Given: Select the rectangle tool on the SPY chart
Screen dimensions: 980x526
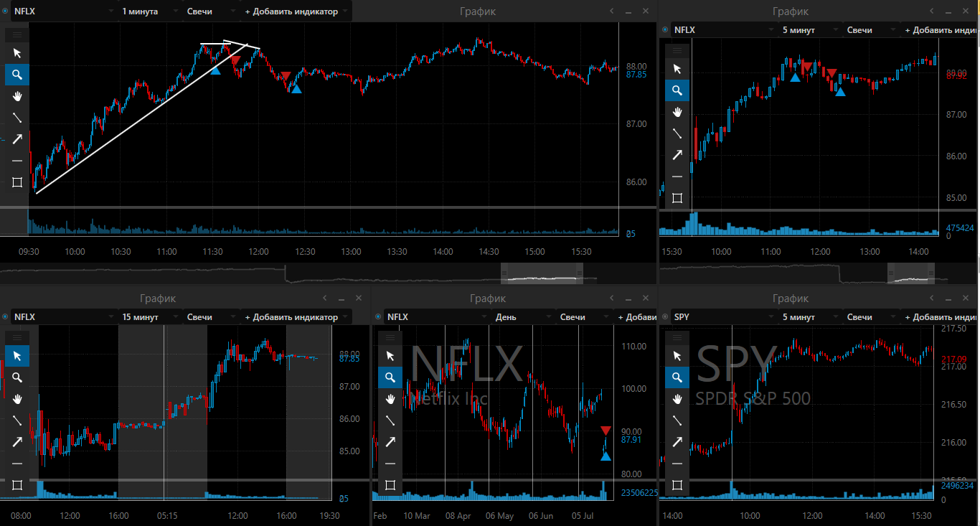Looking at the screenshot, I should click(677, 485).
